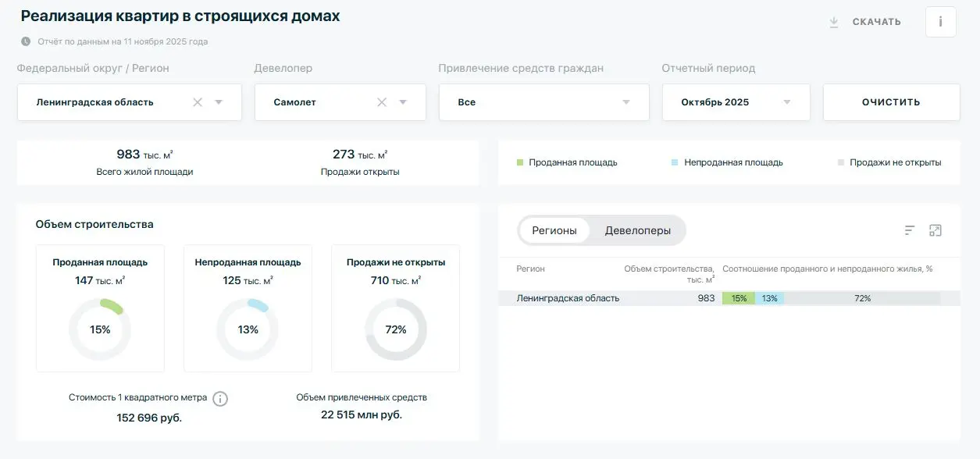Click the green 15% bar segment
Image resolution: width=980 pixels, height=459 pixels.
point(738,298)
